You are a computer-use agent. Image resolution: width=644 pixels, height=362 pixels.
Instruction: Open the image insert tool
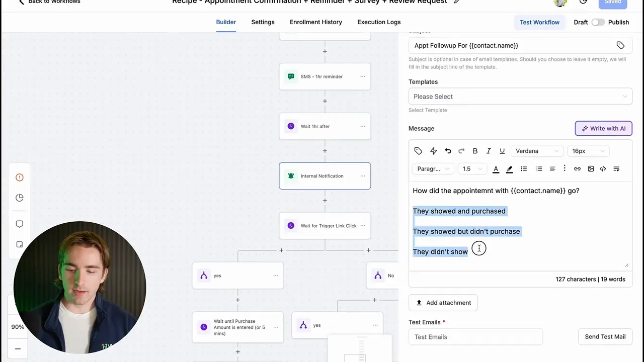(x=591, y=168)
